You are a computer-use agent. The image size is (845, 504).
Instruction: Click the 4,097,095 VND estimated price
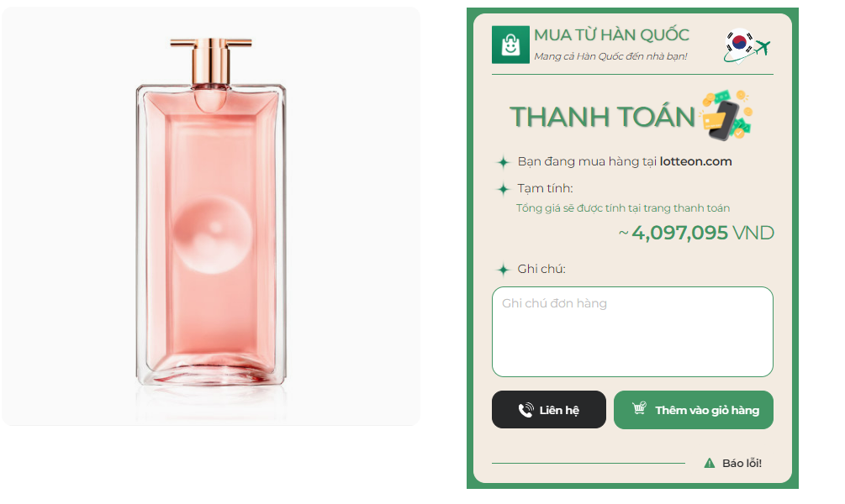pos(702,233)
